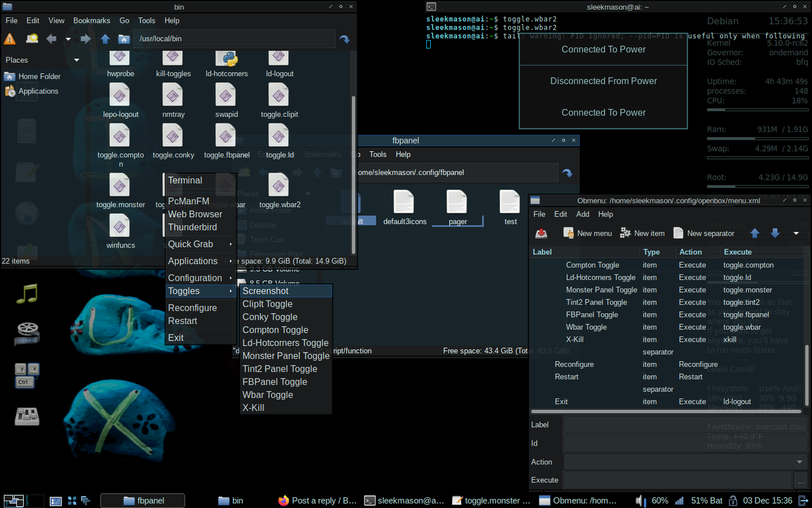Move item down in Obmenu toolbar

tap(775, 233)
